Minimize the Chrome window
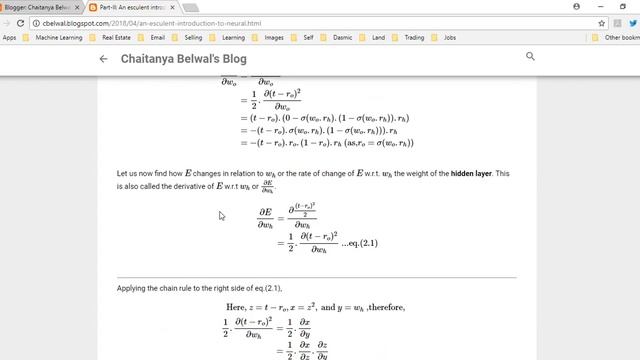640x360 pixels. (x=600, y=7)
